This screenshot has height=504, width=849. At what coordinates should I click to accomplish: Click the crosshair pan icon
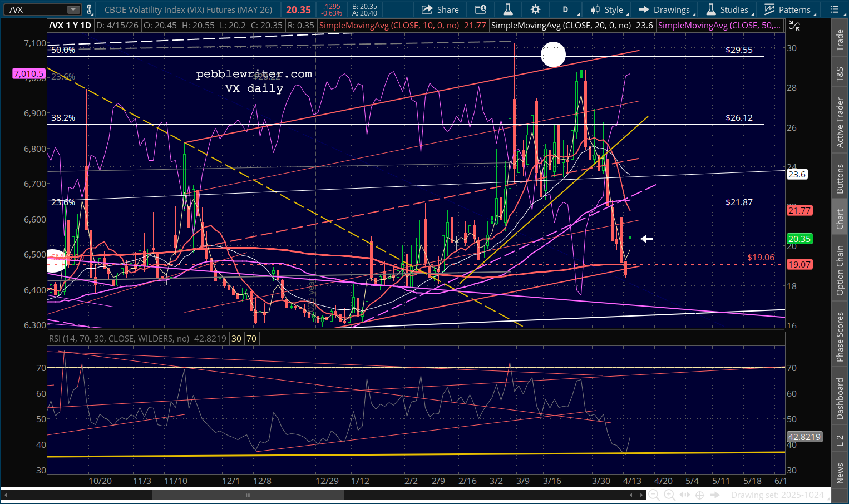click(700, 495)
